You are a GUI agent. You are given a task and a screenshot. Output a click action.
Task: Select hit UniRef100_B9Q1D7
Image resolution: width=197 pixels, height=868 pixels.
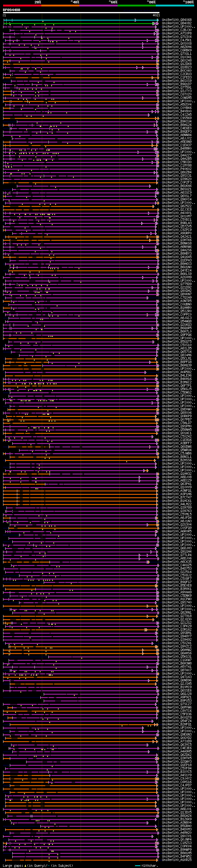(177, 84)
